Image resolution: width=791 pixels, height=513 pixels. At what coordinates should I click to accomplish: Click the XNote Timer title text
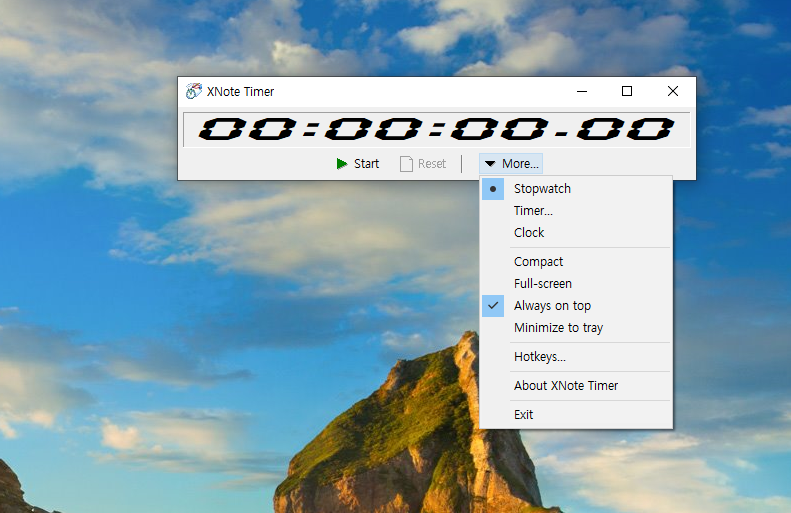click(x=240, y=92)
